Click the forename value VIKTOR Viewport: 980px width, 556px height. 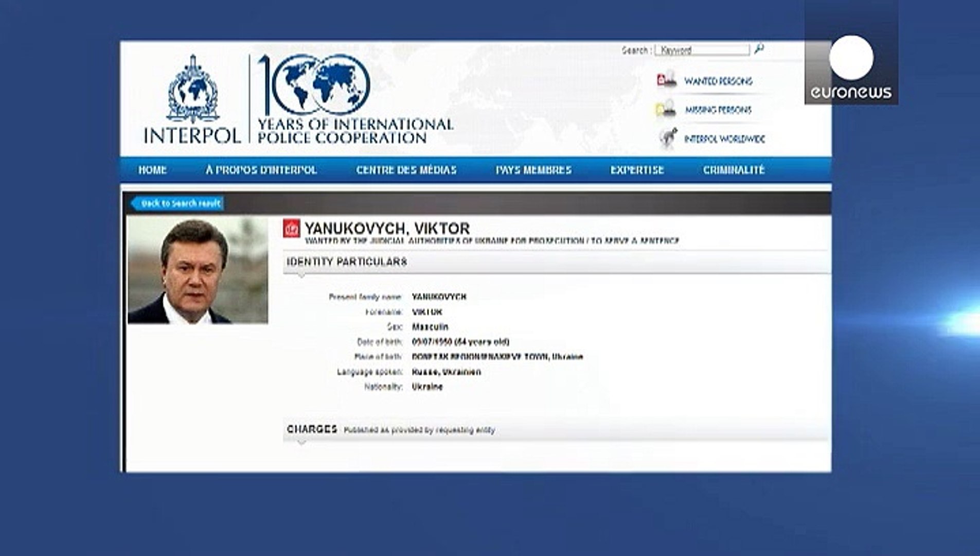(x=427, y=312)
